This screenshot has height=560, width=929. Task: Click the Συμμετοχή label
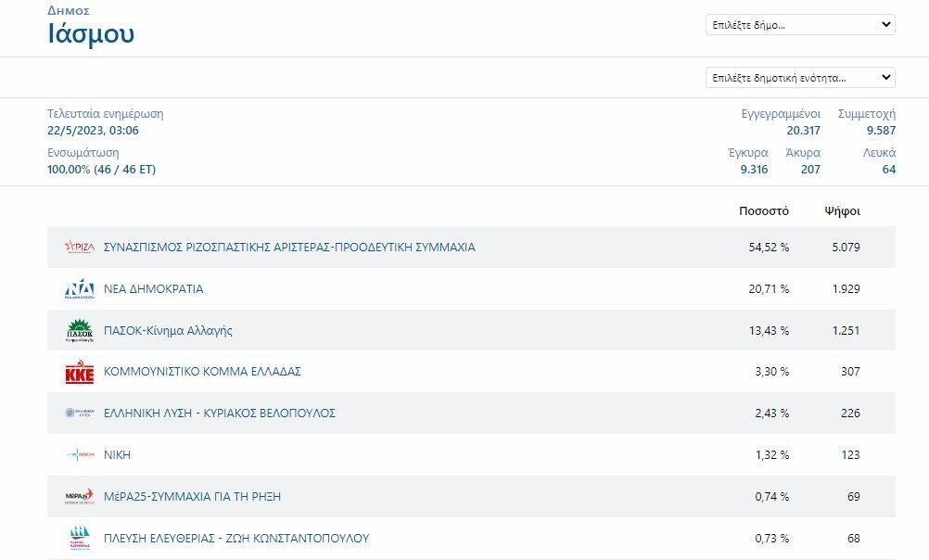pos(867,114)
